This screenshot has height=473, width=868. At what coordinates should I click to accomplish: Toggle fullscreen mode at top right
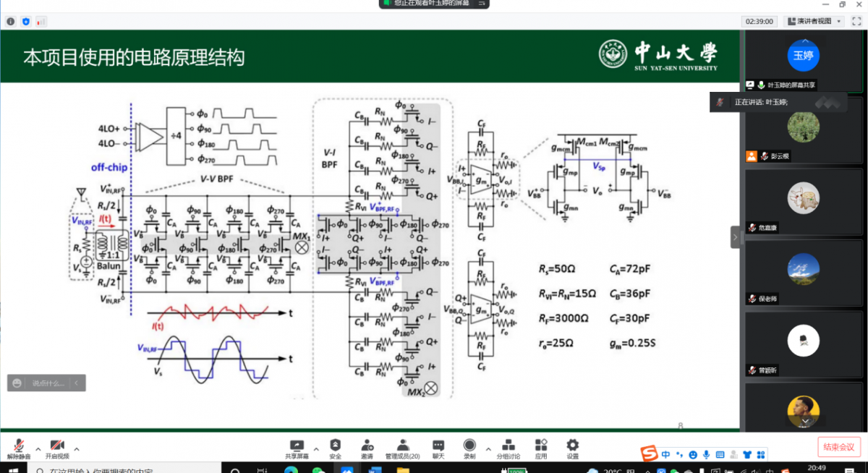[856, 22]
